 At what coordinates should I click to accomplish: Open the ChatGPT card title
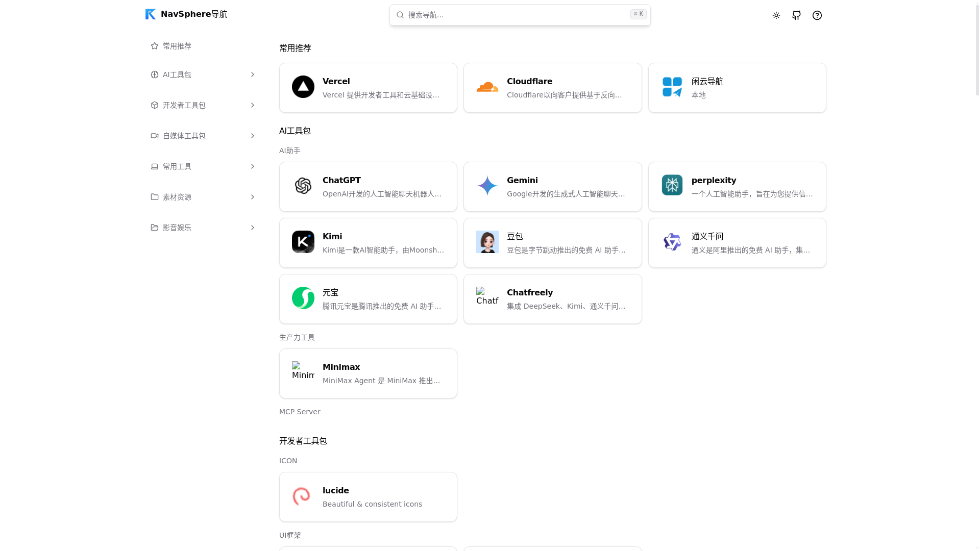click(341, 180)
